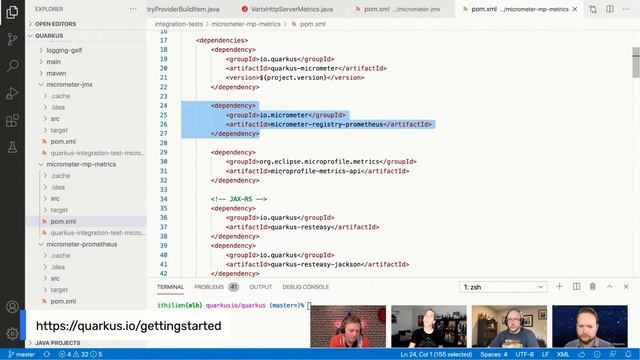Open notifications bell in status bar
The width and height of the screenshot is (640, 360).
[x=628, y=354]
